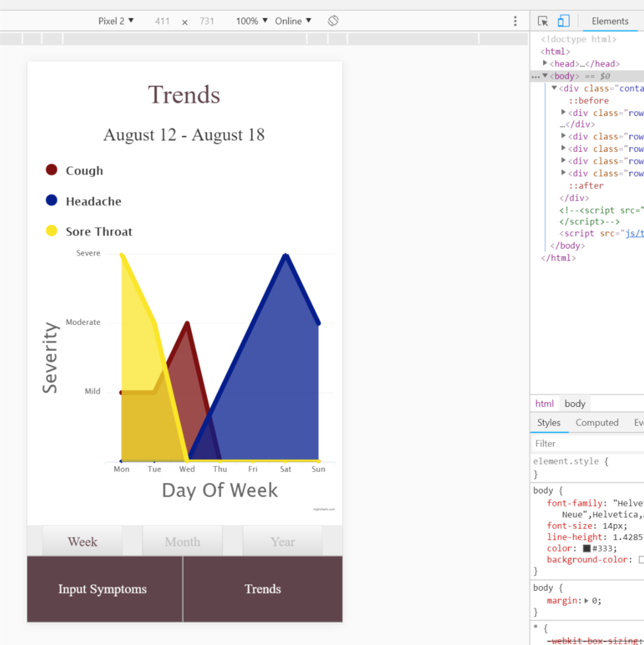
Task: Expand the row div just below ::before
Action: click(x=563, y=112)
